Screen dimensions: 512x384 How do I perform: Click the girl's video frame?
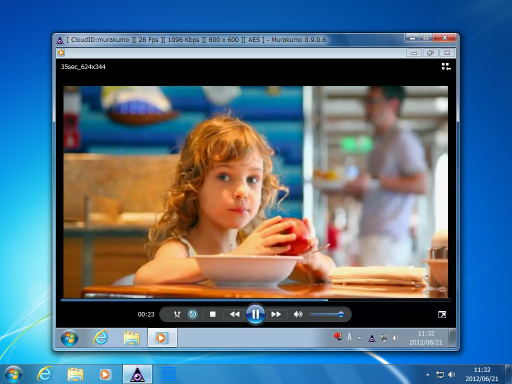coord(256,192)
